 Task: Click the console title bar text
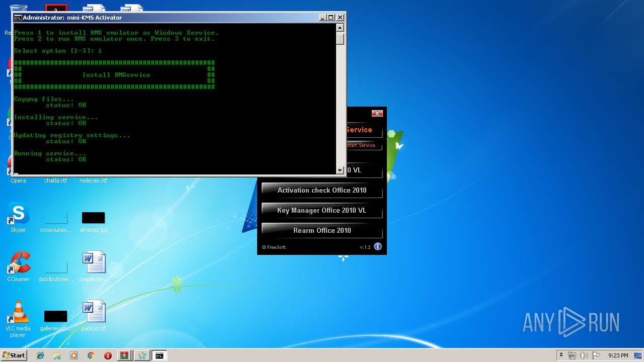click(72, 18)
